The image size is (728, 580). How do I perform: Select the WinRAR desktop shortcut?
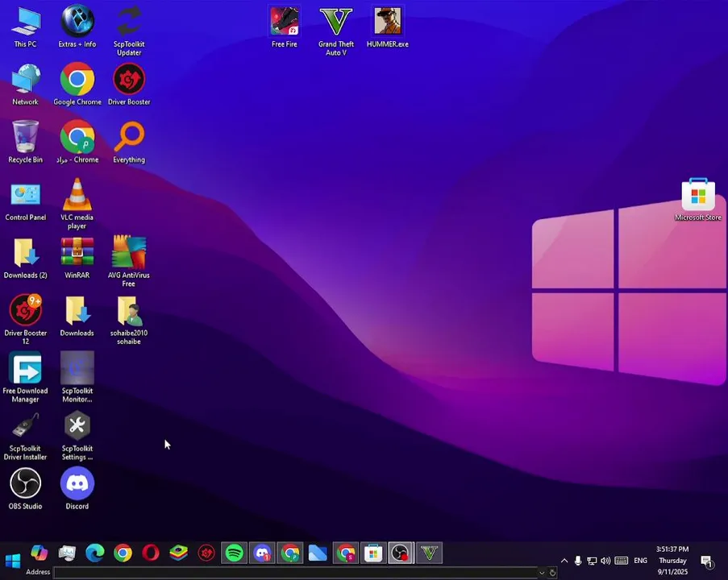point(77,259)
